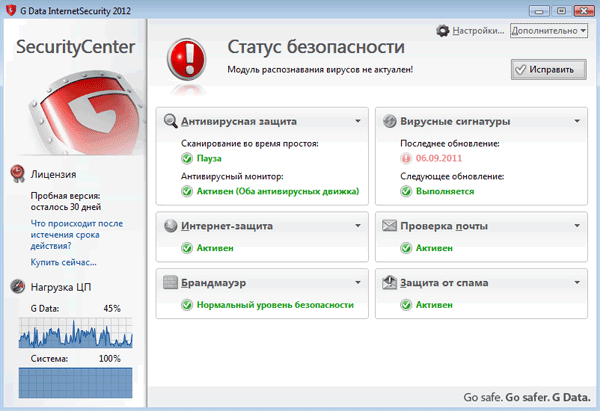This screenshot has width=600, height=411.
Task: Click the 45% G Data load value
Action: click(112, 308)
